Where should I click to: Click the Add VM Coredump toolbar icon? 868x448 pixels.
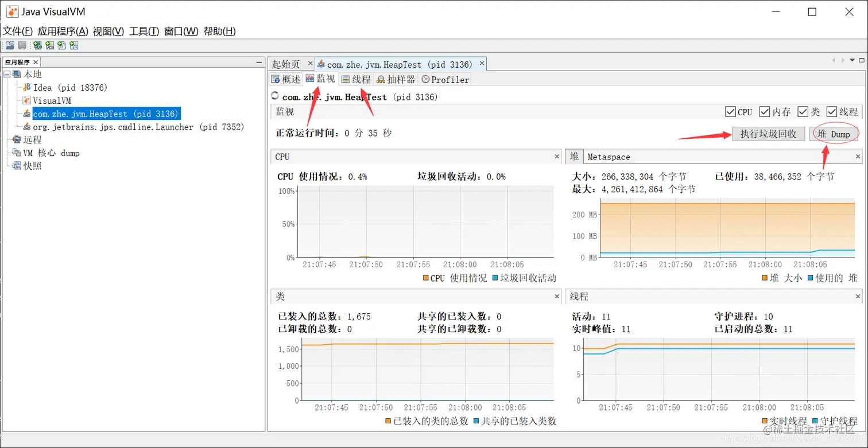pyautogui.click(x=61, y=46)
